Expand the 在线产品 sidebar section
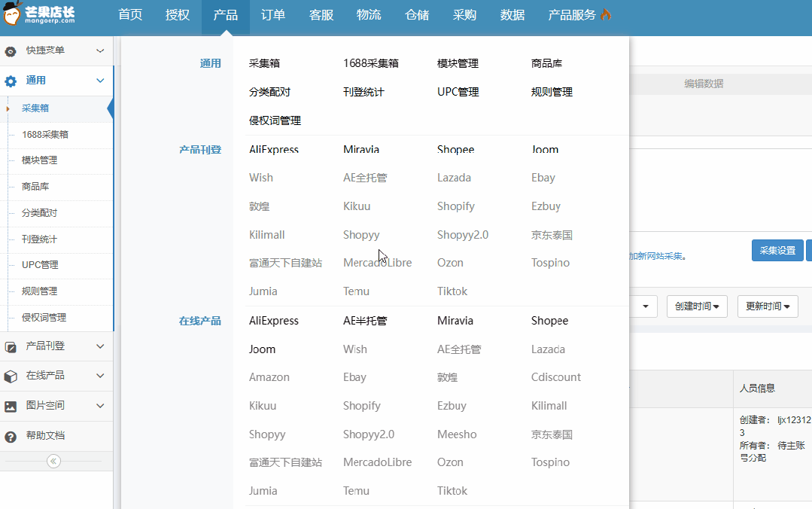 (100, 376)
